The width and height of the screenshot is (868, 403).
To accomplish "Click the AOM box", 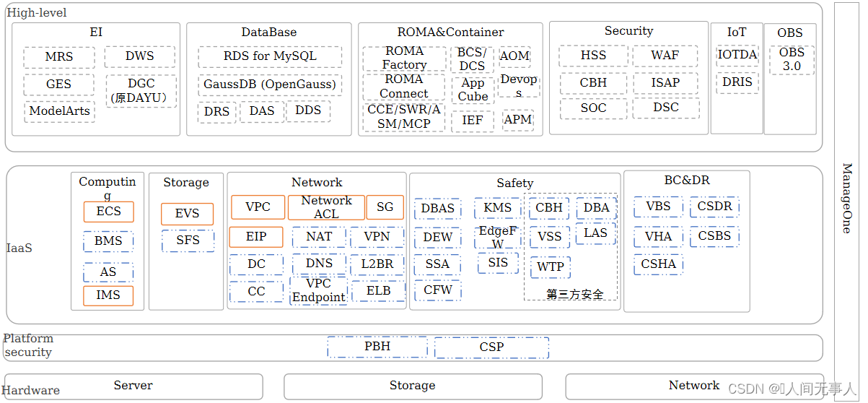I will point(514,57).
